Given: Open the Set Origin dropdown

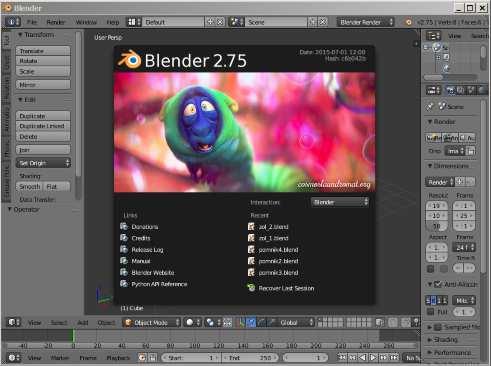Looking at the screenshot, I should (43, 163).
